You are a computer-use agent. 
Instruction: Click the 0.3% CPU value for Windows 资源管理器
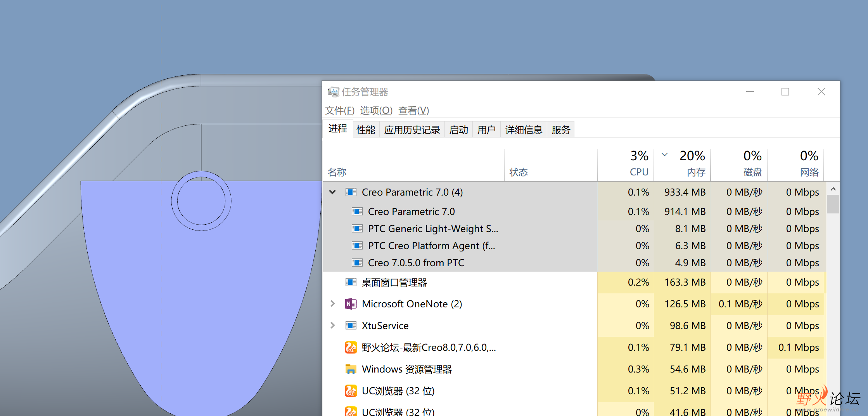tap(638, 369)
